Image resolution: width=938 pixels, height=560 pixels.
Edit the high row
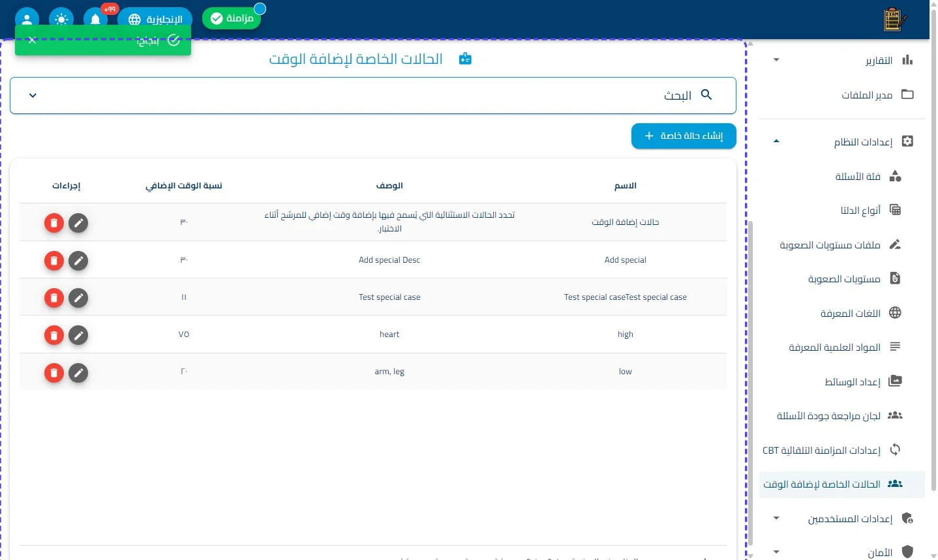click(x=78, y=335)
